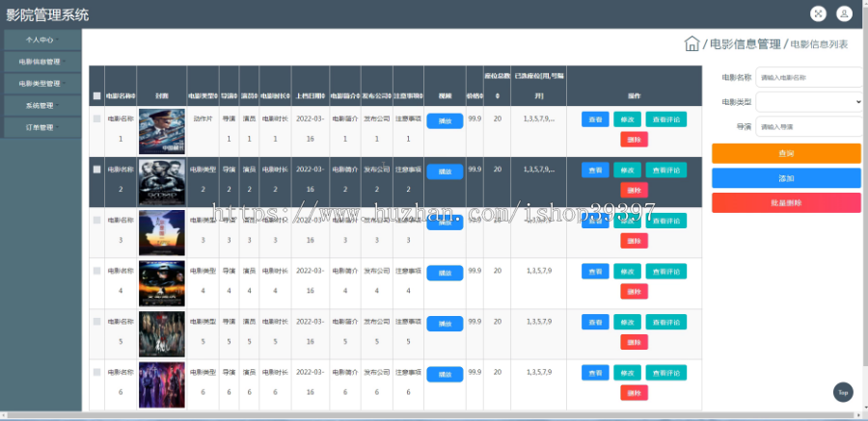This screenshot has width=868, height=421.
Task: Select the checkbox for 电影名称4 row
Action: point(96,271)
